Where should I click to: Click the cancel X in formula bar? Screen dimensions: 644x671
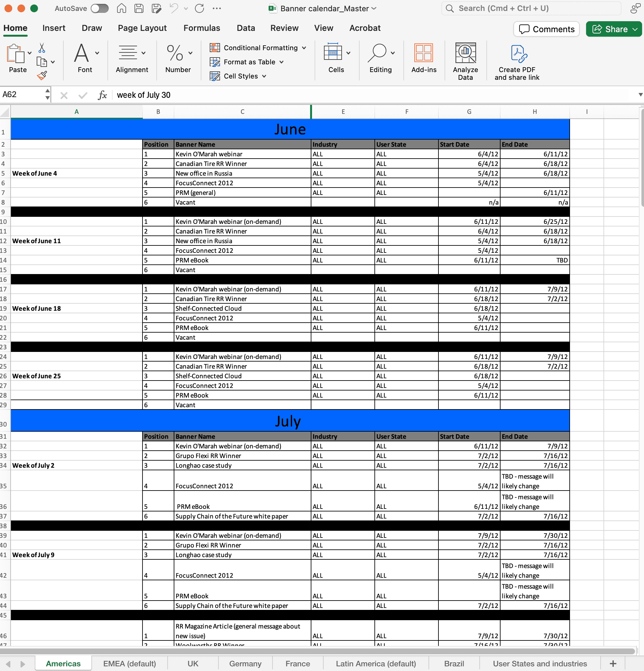[64, 95]
